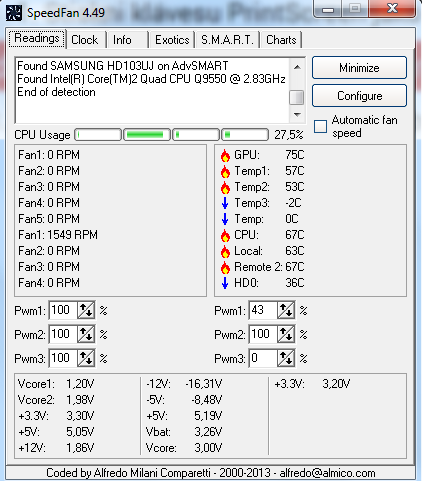This screenshot has height=481, width=422.
Task: Click the Vbat 3,26V reading
Action: pos(184,432)
